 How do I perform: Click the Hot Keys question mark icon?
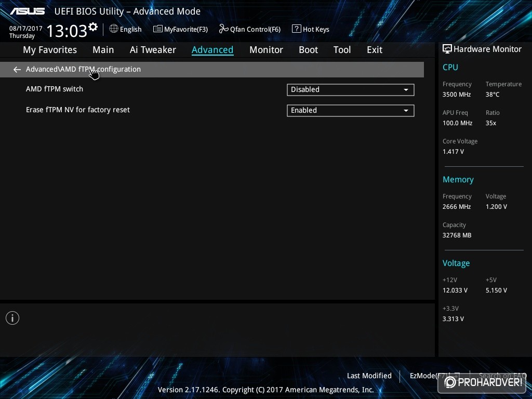tap(296, 29)
